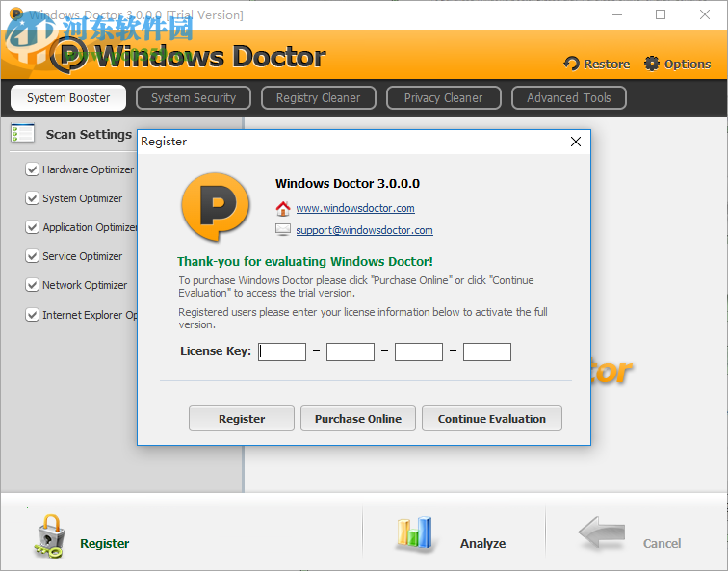
Task: Click 'Thank-you for evaluating Windows Doctor!' text
Action: click(x=305, y=262)
